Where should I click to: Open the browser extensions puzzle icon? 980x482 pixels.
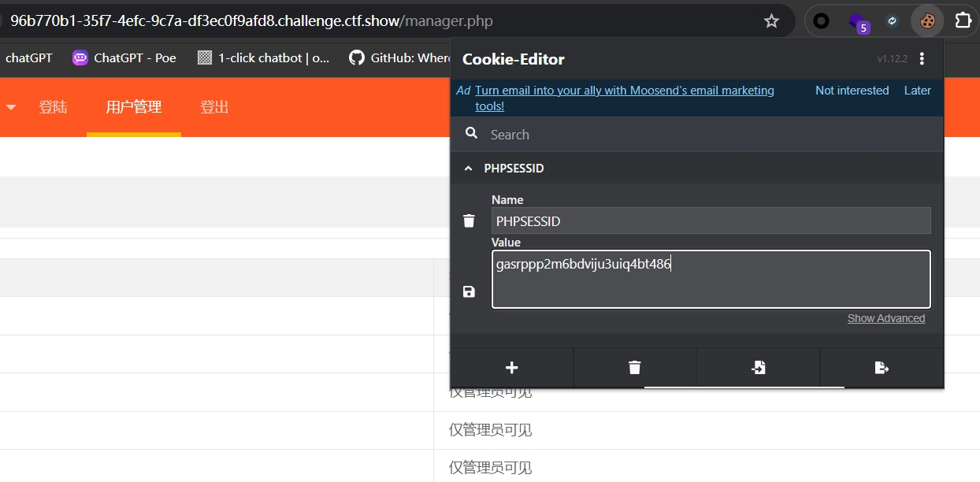(963, 21)
